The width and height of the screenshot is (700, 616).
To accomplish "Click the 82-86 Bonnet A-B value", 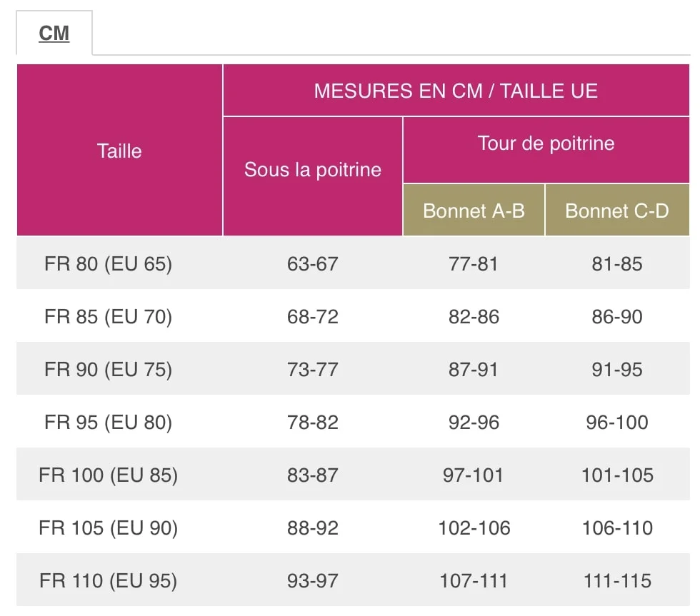I will pyautogui.click(x=474, y=317).
